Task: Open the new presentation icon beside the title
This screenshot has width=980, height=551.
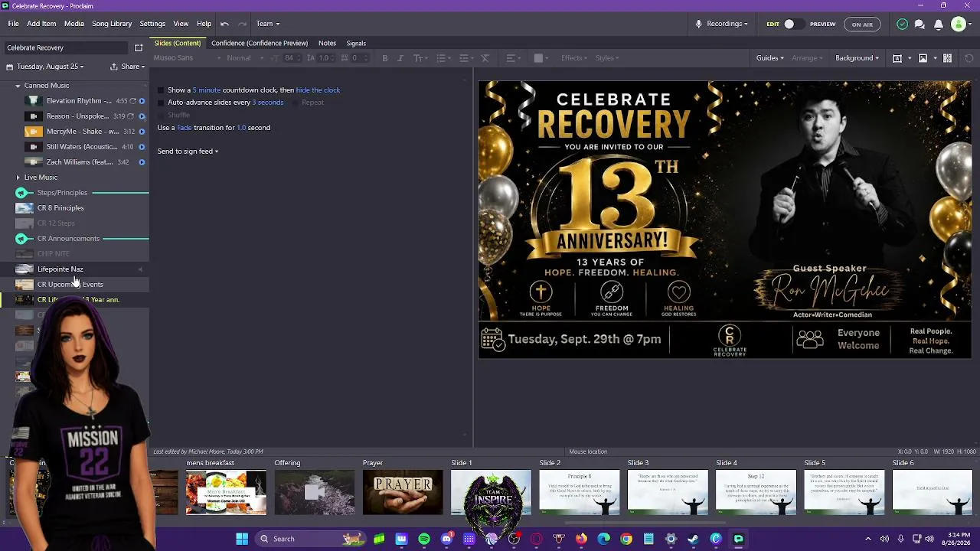Action: click(x=139, y=47)
